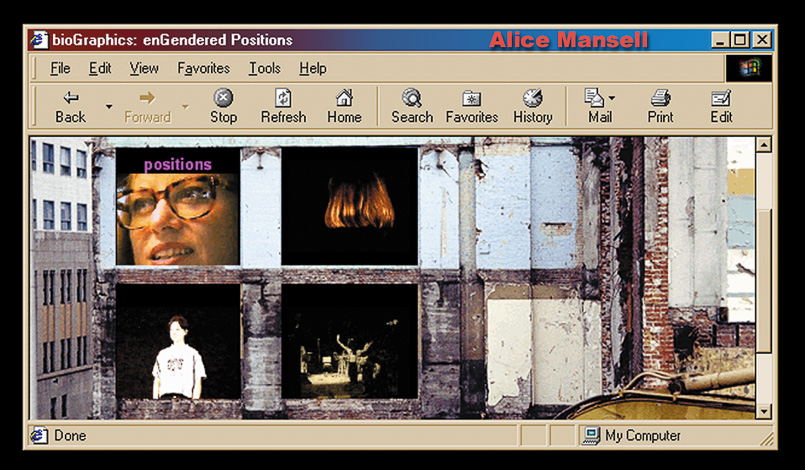Click the positions thumbnail with glasses face
805x470 pixels.
point(177,207)
